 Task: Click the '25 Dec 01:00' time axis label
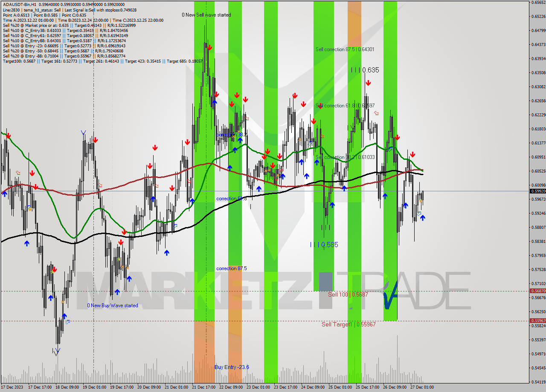341,387
